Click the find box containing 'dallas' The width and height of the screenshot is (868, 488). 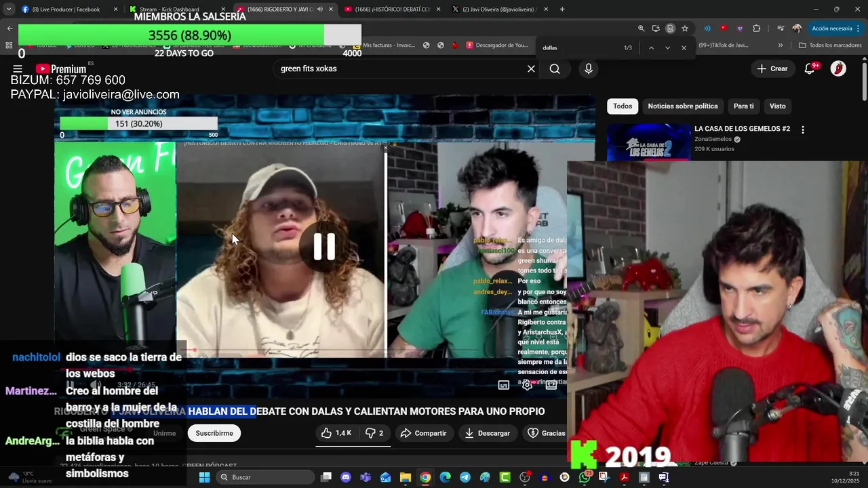pos(580,48)
